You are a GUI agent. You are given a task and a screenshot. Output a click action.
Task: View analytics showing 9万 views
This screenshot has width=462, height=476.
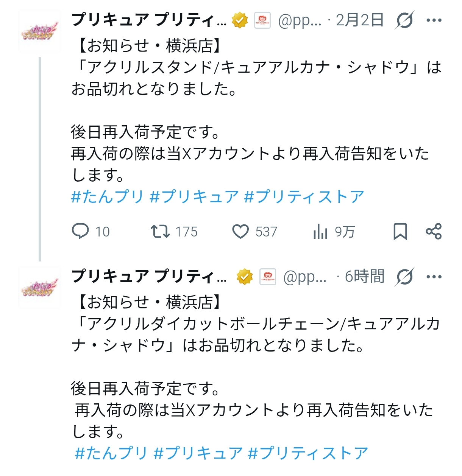pyautogui.click(x=321, y=231)
